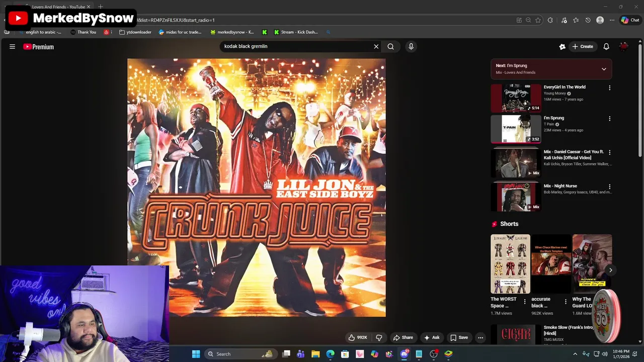Viewport: 644px width, 362px height.
Task: Open options for Daniel Caesar mix
Action: pos(609,152)
